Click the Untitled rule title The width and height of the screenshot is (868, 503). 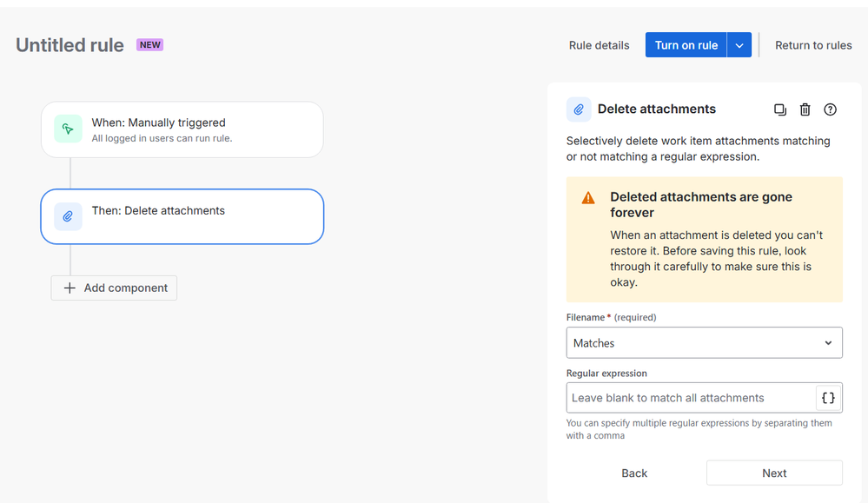70,45
